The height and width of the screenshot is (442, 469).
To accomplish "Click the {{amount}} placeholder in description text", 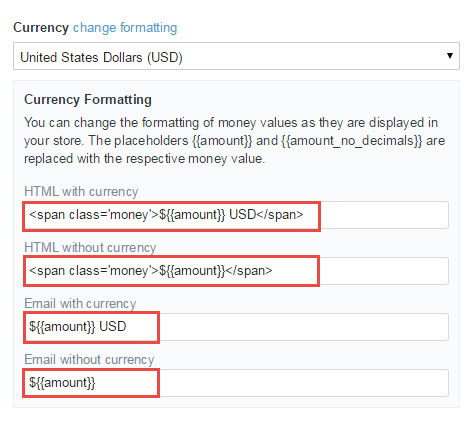I will click(222, 141).
